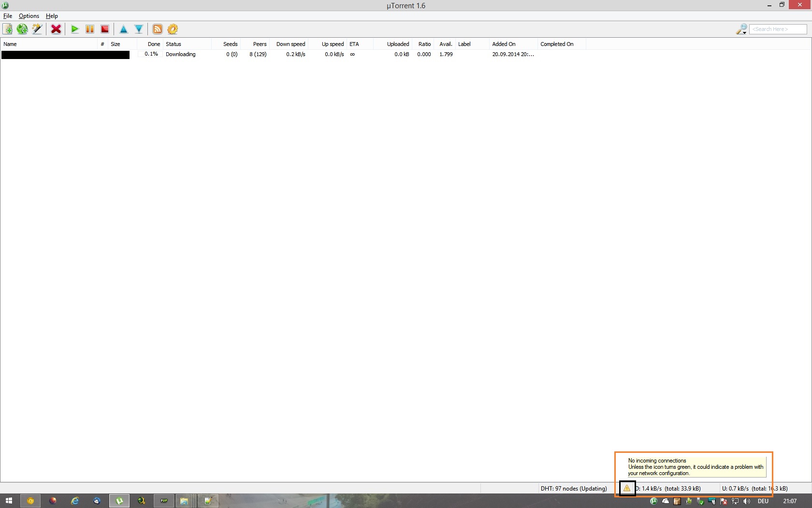Click the '0.2 kB/s' down speed cell
Screen dimensions: 812x508
click(296, 54)
